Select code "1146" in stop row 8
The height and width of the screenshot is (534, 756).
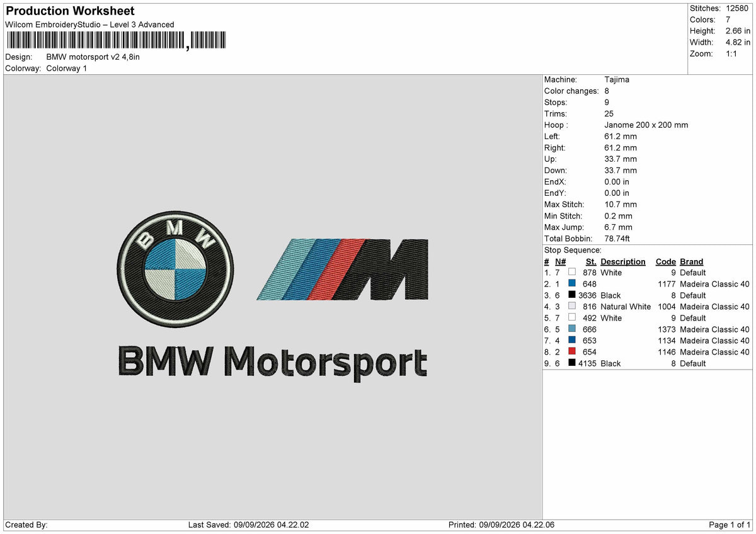[667, 352]
